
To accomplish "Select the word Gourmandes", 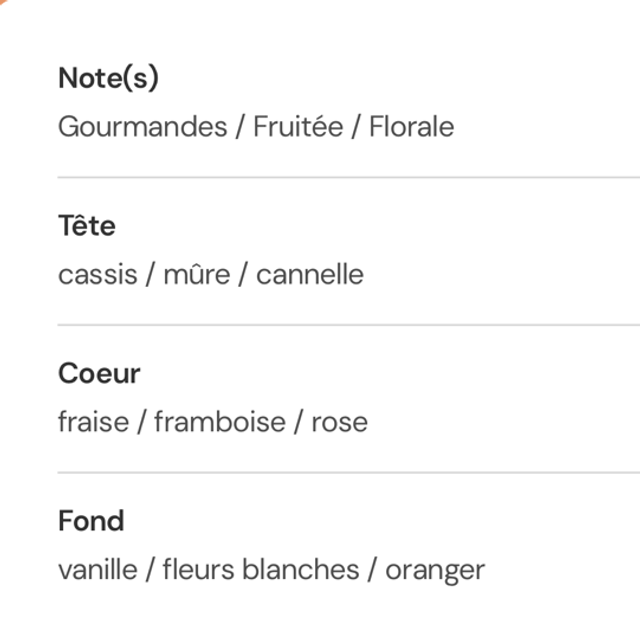I will pyautogui.click(x=142, y=127).
